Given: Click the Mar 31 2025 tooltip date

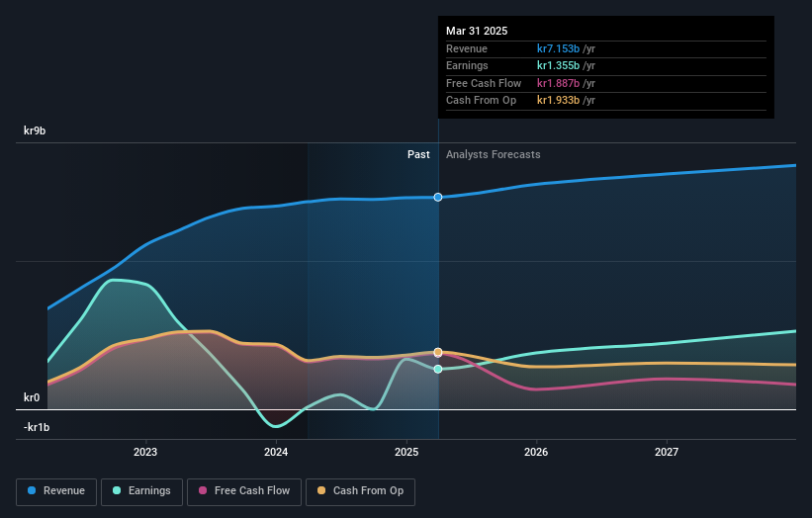Looking at the screenshot, I should coord(477,31).
